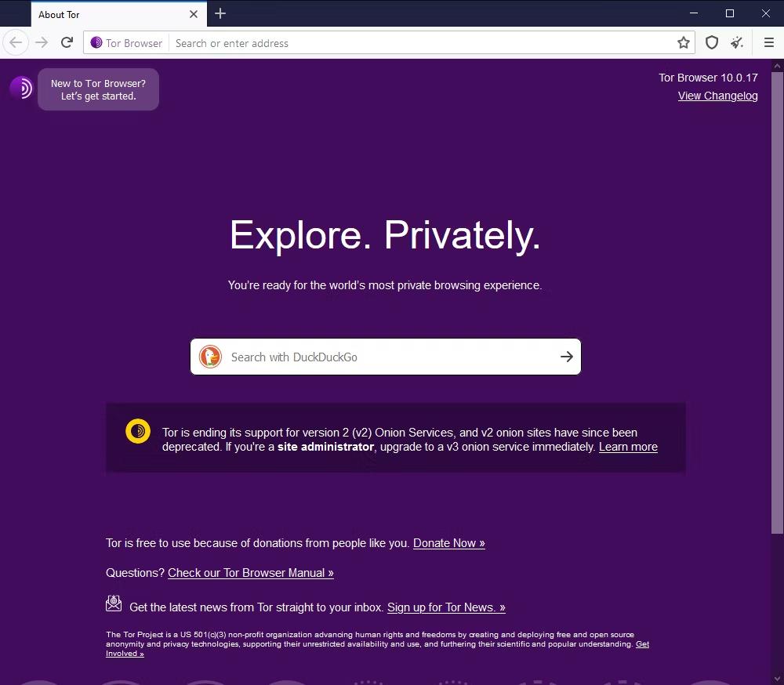Click the onion warning icon in notice banner

(137, 431)
